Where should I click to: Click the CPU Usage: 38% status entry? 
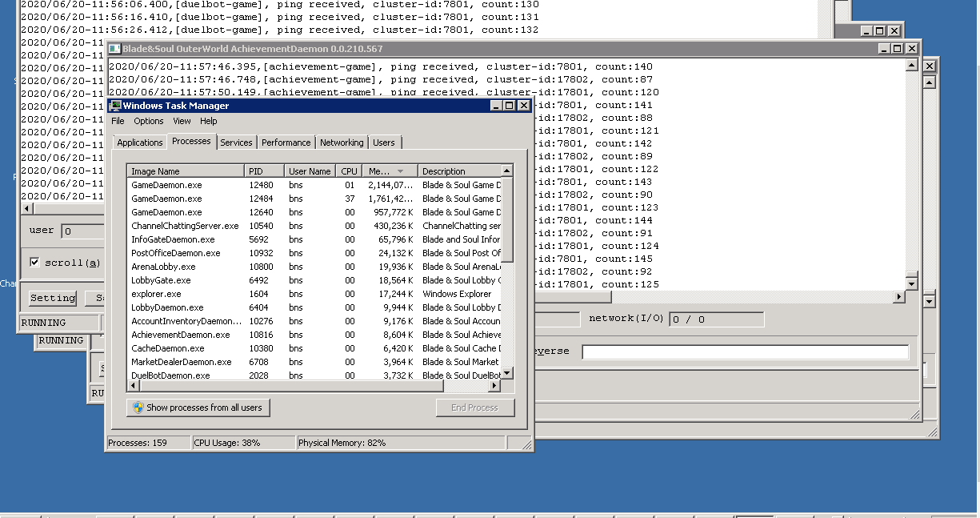pos(243,443)
